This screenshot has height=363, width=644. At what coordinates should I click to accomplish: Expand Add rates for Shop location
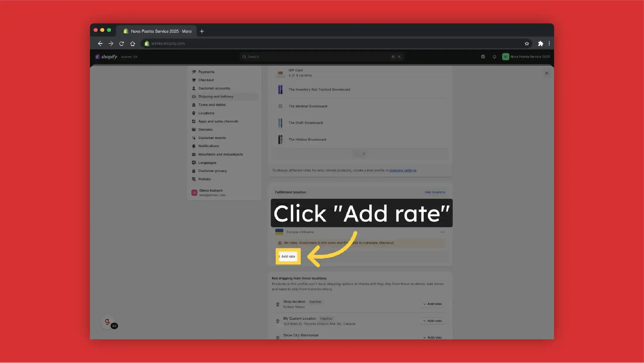432,304
